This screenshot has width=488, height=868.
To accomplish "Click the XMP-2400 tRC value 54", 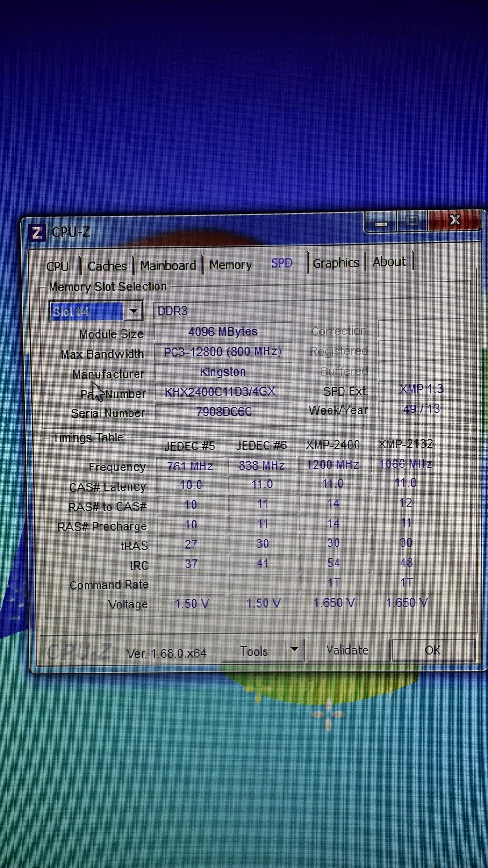I will (333, 563).
